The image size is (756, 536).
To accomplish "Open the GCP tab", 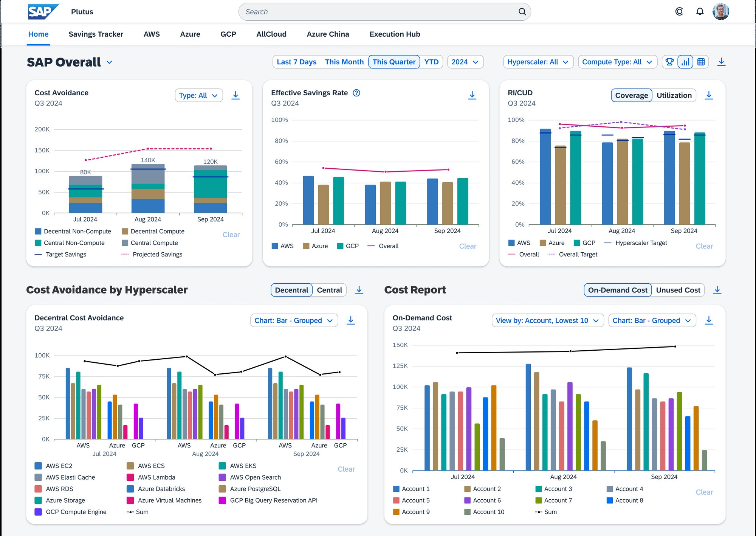I will (228, 34).
